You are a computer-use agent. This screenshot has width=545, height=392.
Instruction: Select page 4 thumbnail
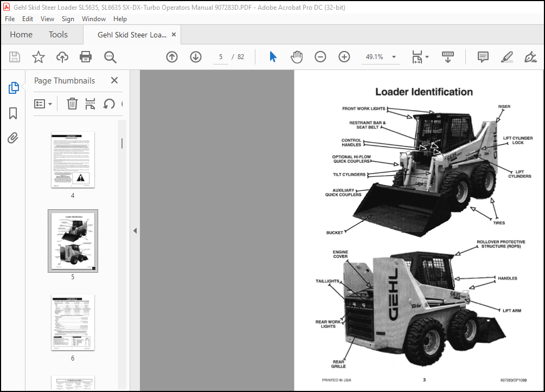73,160
